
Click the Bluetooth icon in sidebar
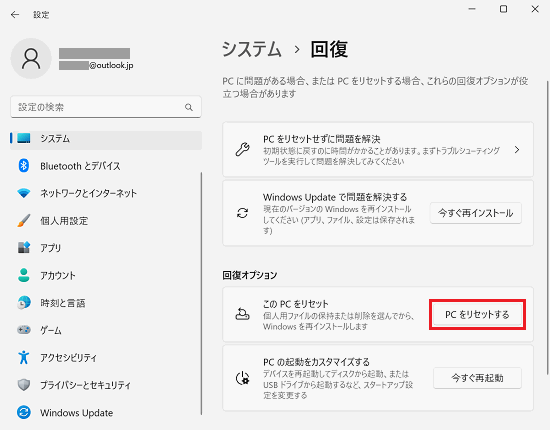click(x=24, y=166)
